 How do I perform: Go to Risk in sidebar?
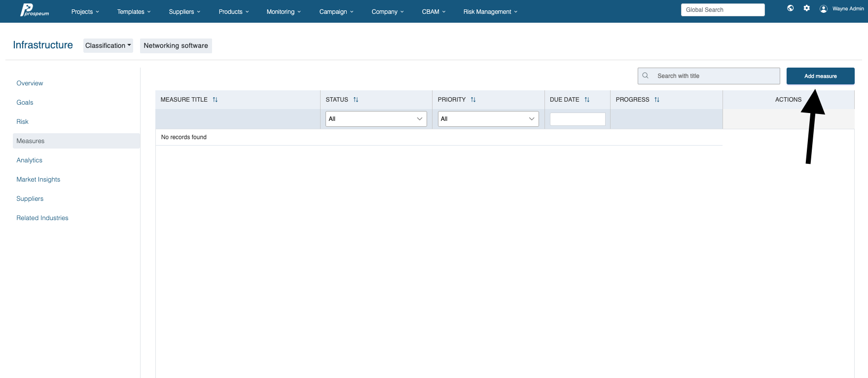tap(22, 121)
